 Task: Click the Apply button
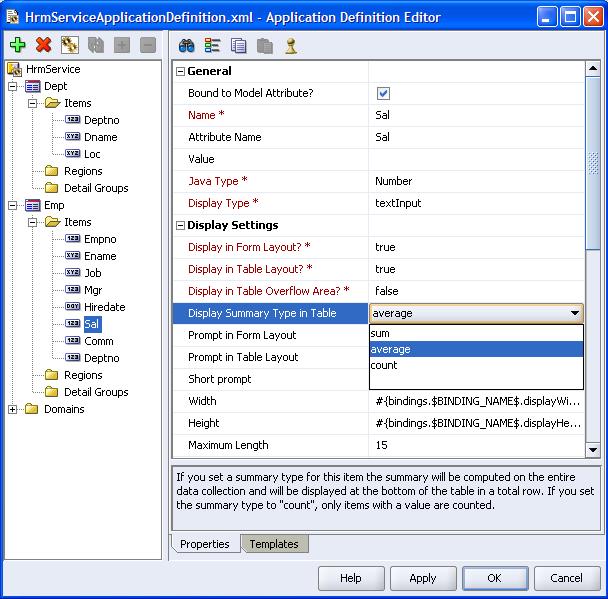tap(423, 578)
